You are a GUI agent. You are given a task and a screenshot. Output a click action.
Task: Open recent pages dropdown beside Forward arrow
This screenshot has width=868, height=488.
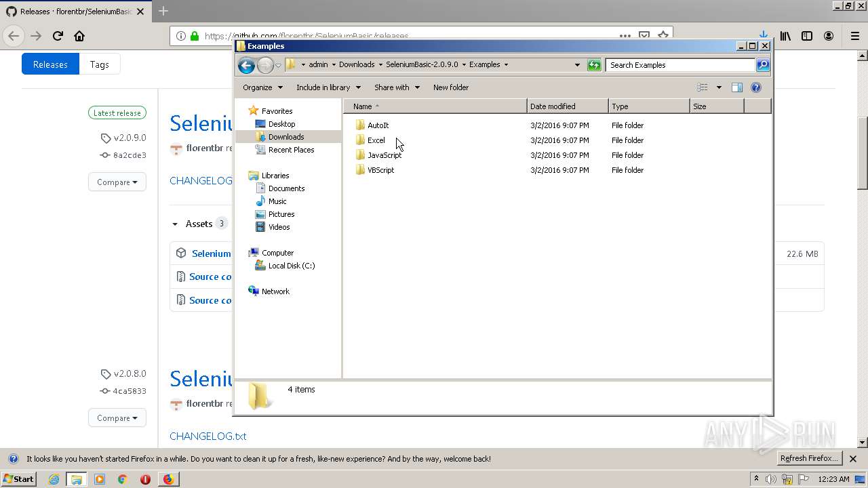(278, 66)
